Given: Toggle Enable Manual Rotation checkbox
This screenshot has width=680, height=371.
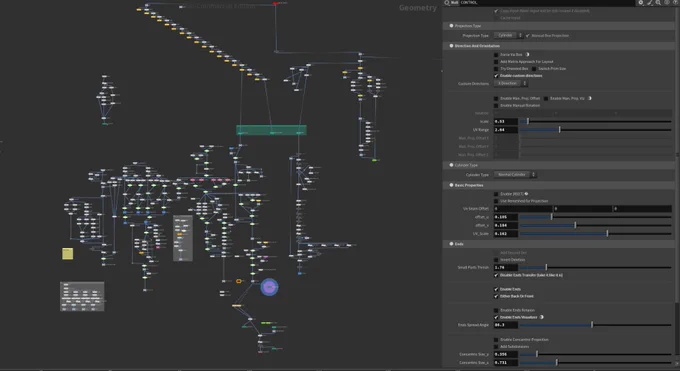Looking at the screenshot, I should coord(496,105).
